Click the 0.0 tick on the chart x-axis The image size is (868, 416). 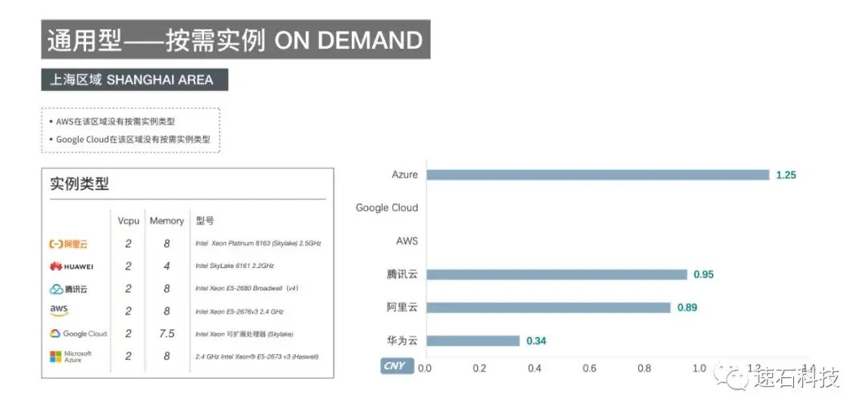click(x=424, y=369)
